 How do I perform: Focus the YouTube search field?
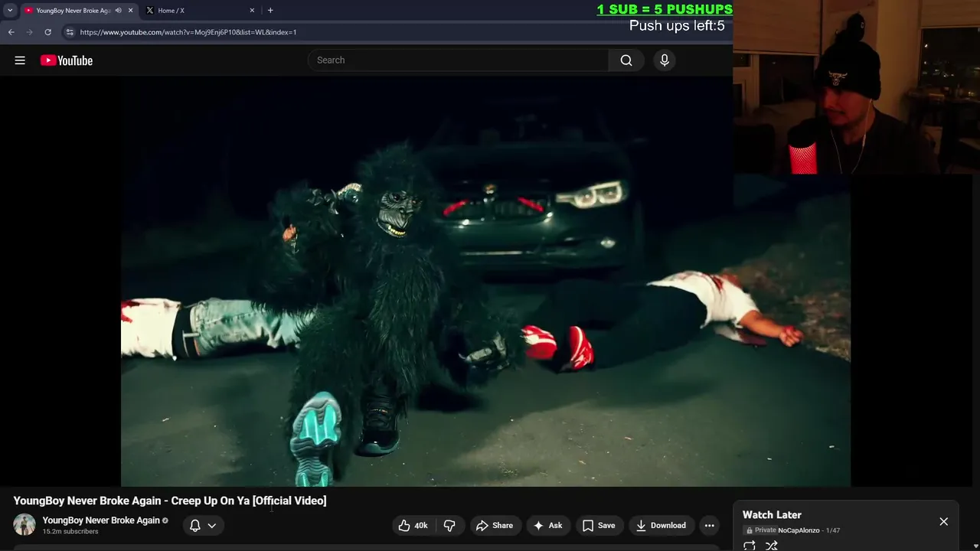click(459, 60)
